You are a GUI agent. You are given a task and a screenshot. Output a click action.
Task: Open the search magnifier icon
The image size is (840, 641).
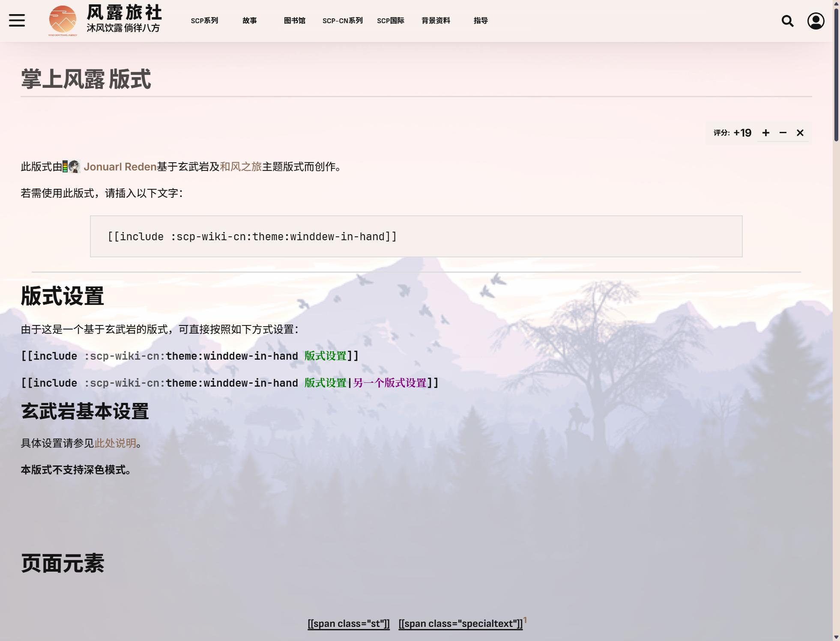click(787, 21)
